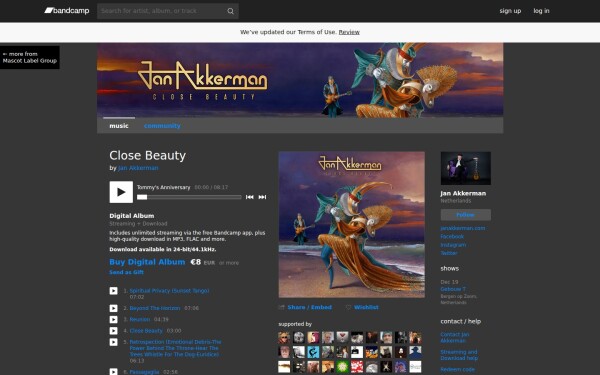This screenshot has height=375, width=600.
Task: Click the playback progress bar
Action: coord(189,197)
